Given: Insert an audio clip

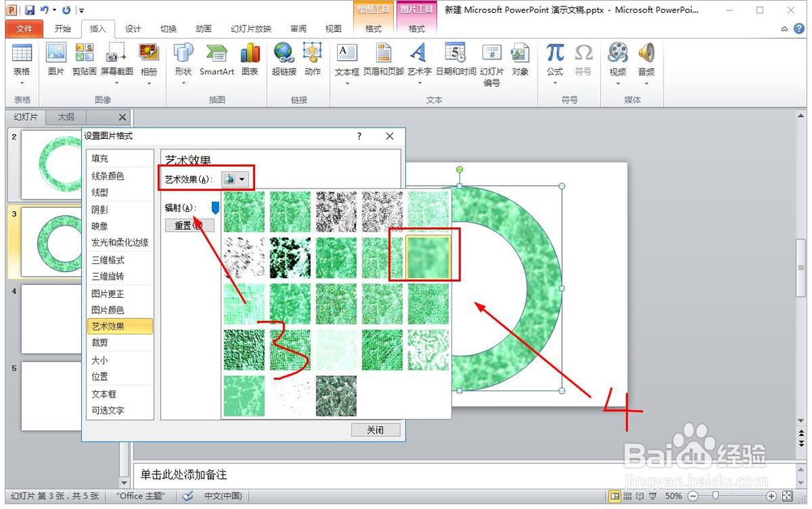Looking at the screenshot, I should [647, 61].
